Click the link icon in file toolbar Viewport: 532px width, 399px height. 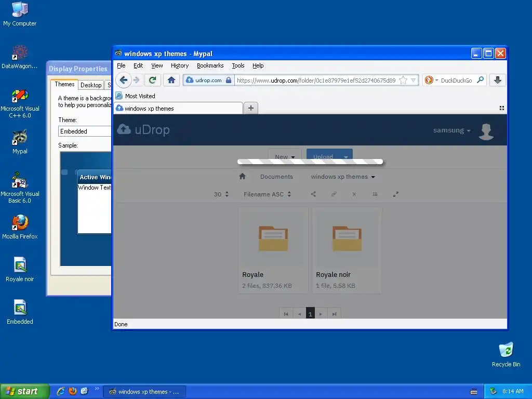click(x=334, y=194)
